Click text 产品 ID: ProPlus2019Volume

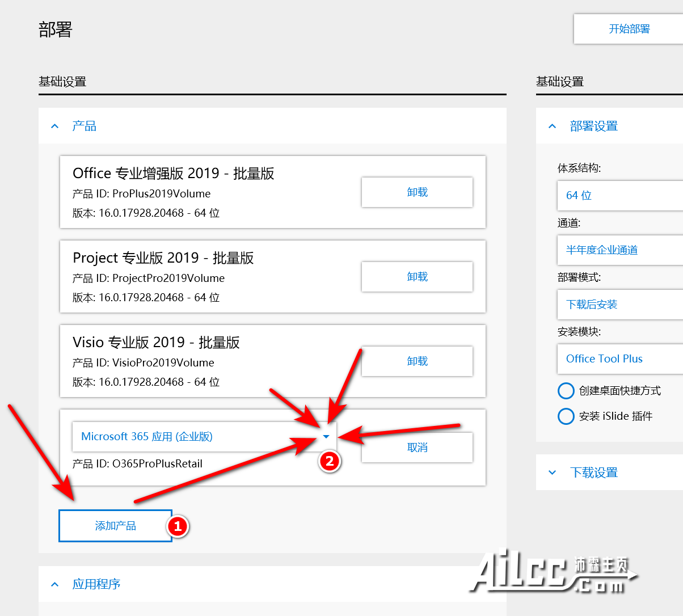[x=141, y=194]
